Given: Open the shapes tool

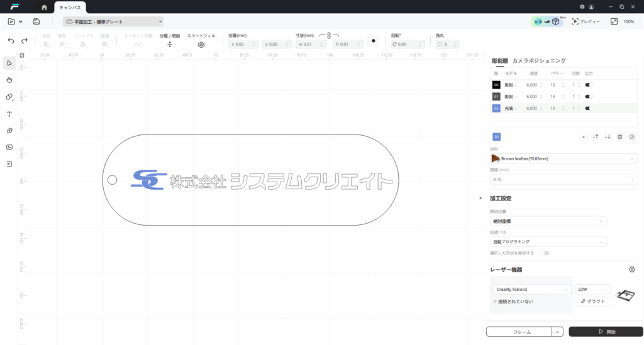Looking at the screenshot, I should coord(9,97).
